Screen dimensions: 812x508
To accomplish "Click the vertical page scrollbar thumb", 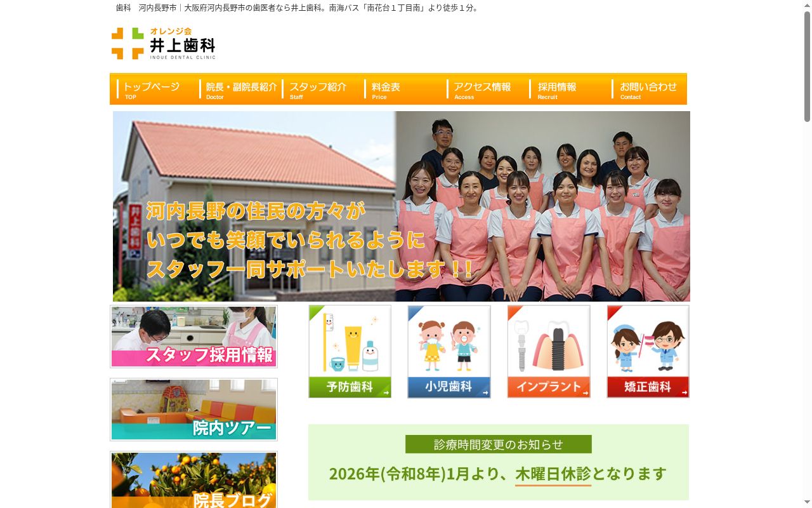I will point(807,66).
